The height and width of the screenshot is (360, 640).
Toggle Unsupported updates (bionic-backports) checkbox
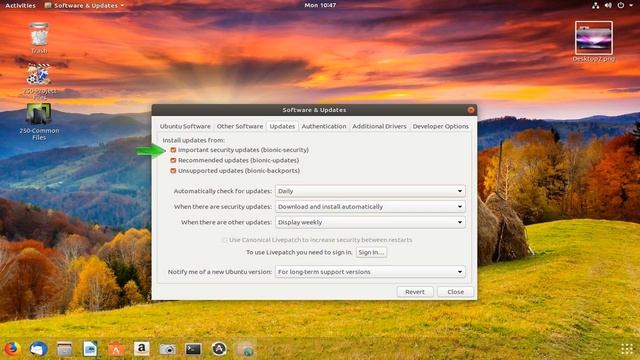point(173,171)
